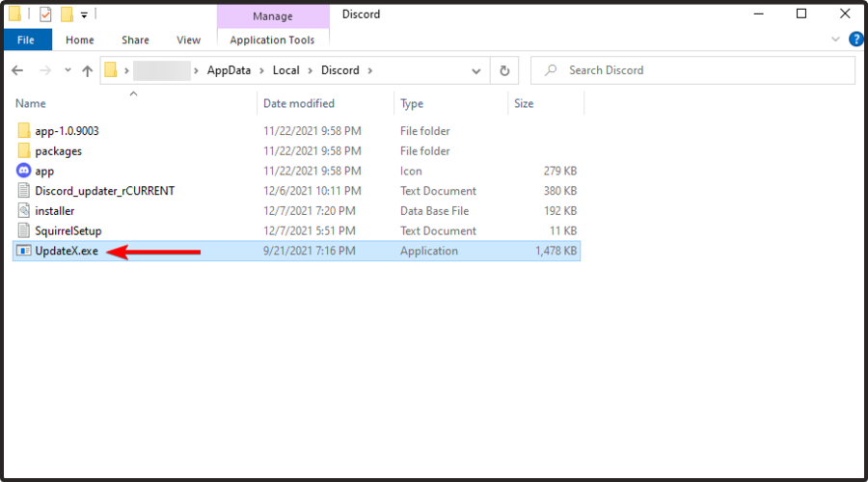868x482 pixels.
Task: Expand the chevron after Discord breadcrumb
Action: [369, 70]
